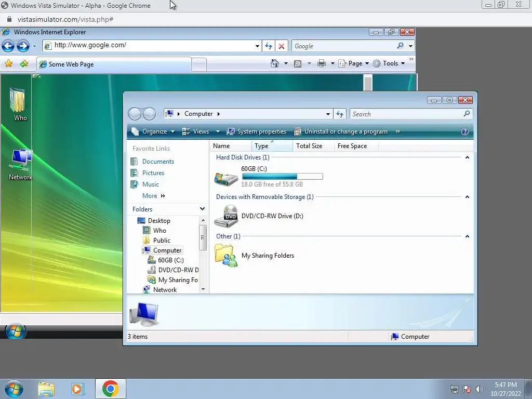Screen dimensions: 532x399
Task: Sort by Total Size column
Action: 313,146
